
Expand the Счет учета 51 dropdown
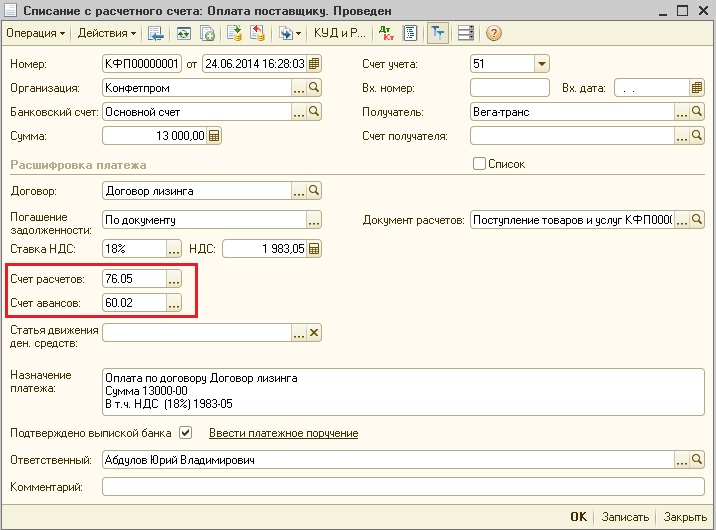point(541,64)
